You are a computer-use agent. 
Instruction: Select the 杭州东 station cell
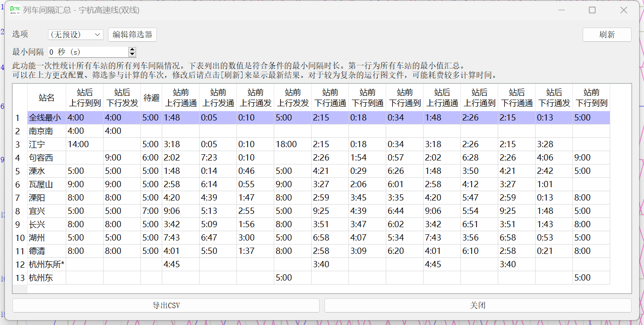tap(47, 278)
